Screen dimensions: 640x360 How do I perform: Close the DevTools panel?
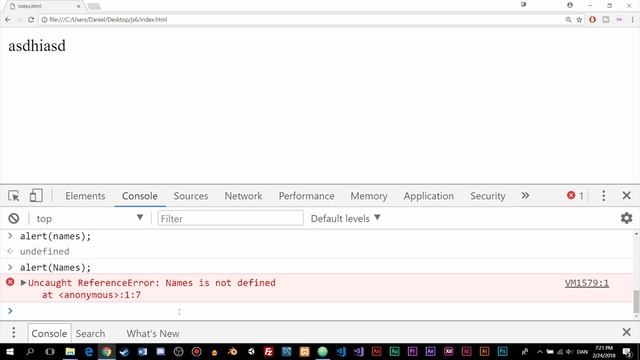(627, 196)
